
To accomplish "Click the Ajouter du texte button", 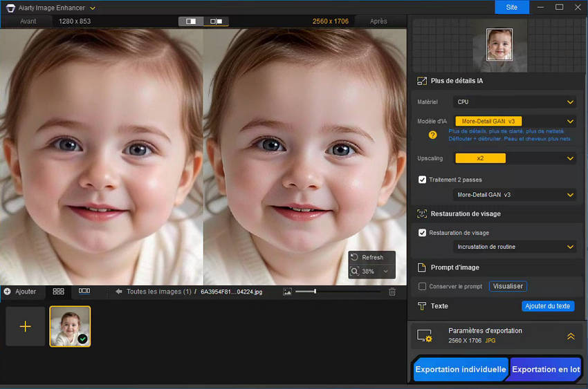I will pos(547,306).
